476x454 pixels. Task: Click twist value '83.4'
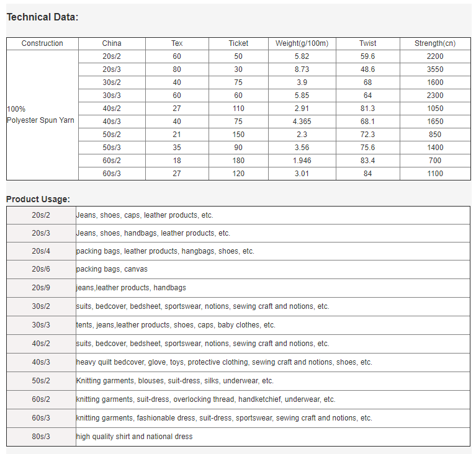[x=367, y=161]
